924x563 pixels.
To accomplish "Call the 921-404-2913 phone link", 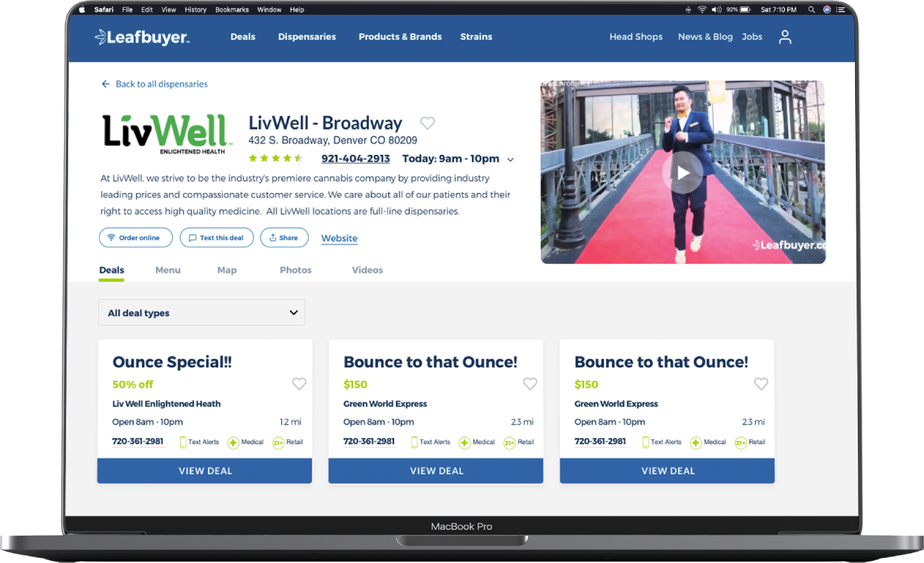I will click(356, 159).
